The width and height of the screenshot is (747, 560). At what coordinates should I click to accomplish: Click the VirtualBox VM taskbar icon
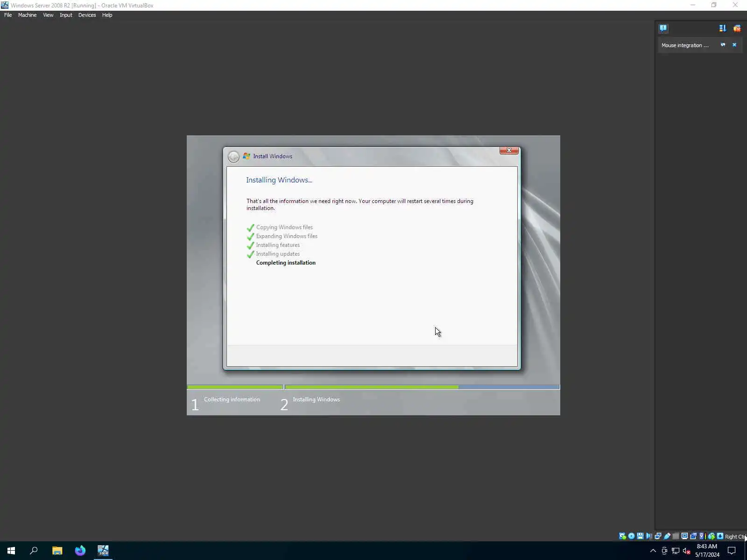[x=103, y=551]
